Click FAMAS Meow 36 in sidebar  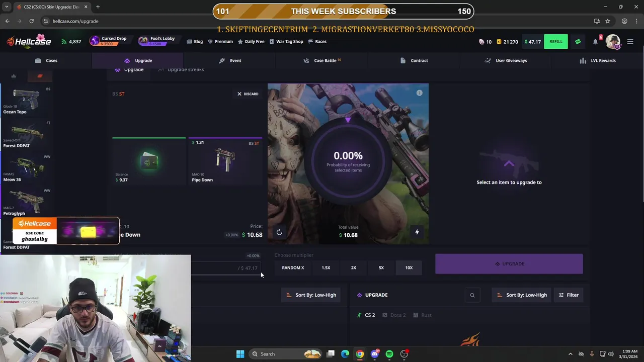click(x=27, y=168)
